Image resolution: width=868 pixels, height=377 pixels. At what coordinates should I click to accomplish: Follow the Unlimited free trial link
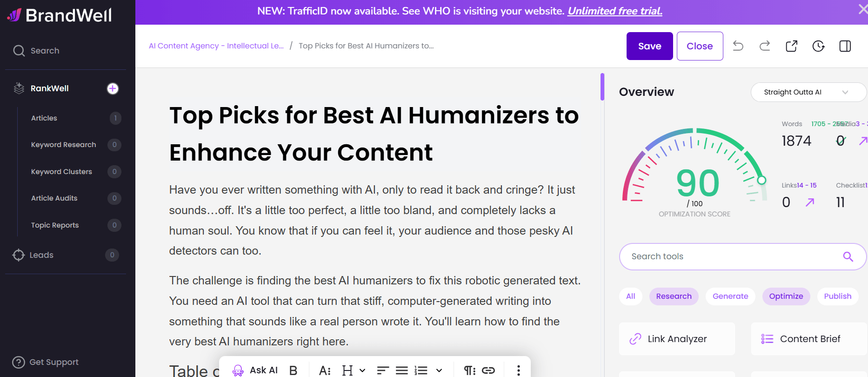click(x=614, y=11)
